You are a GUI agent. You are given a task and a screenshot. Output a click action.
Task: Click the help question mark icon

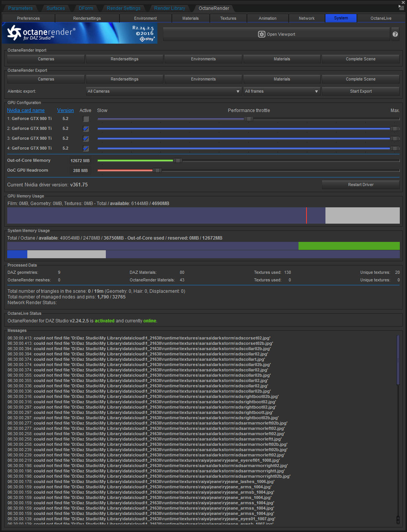coord(395,34)
